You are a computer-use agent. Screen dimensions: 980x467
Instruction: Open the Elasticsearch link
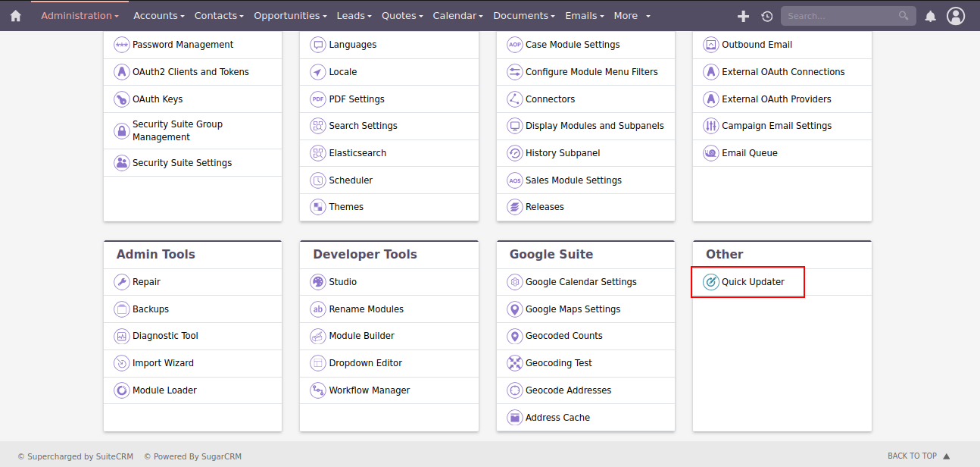click(357, 153)
